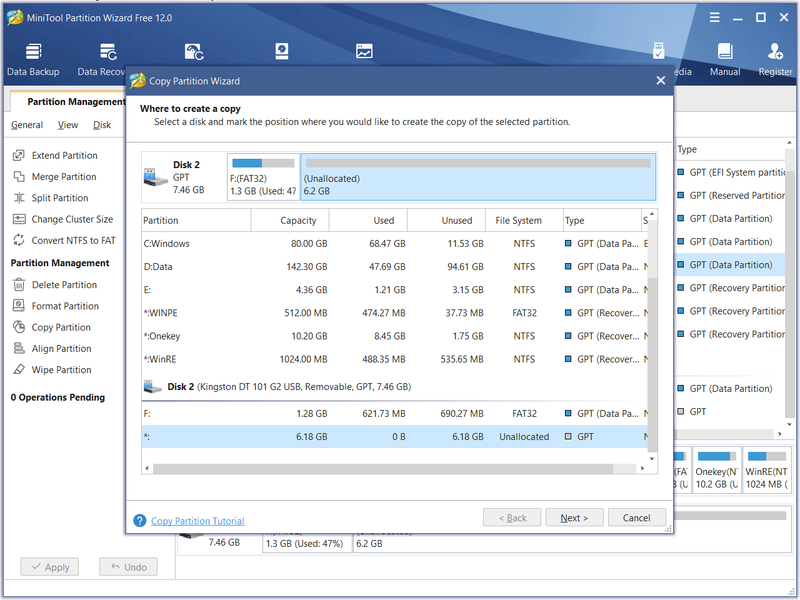Select the F:(FAT32) block in disk map

coord(263,177)
